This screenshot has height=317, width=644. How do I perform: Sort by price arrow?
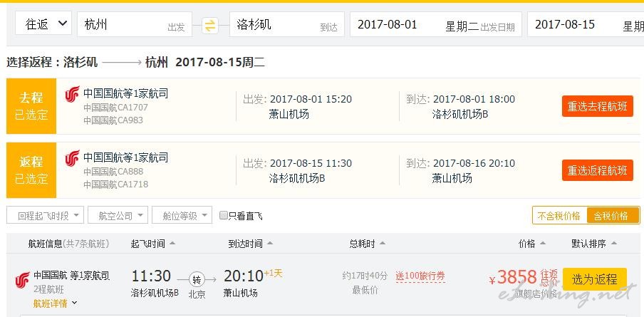coord(541,244)
